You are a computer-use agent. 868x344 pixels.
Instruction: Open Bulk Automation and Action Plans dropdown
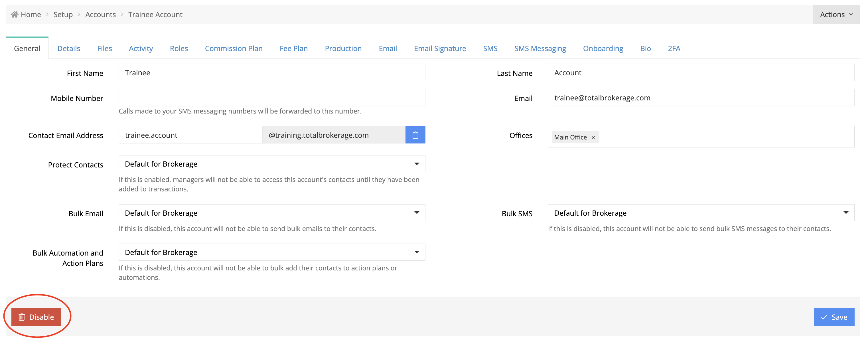coord(271,252)
